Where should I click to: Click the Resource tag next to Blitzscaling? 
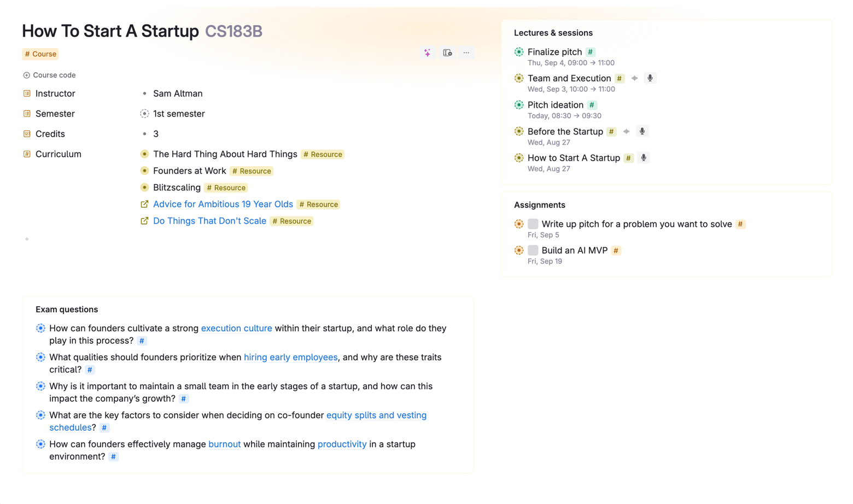(x=226, y=187)
